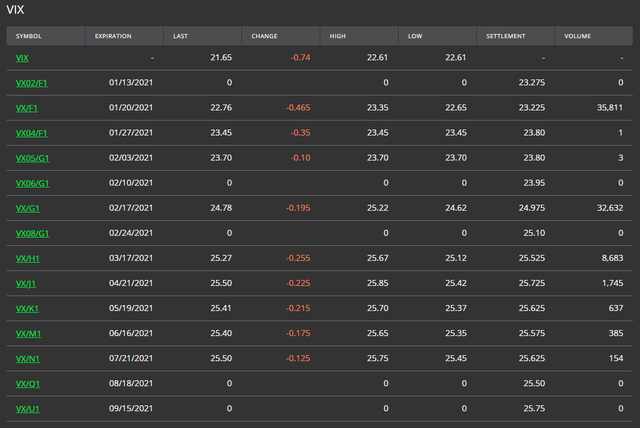640x428 pixels.
Task: Open the VX/J1 symbol link
Action: (x=26, y=283)
